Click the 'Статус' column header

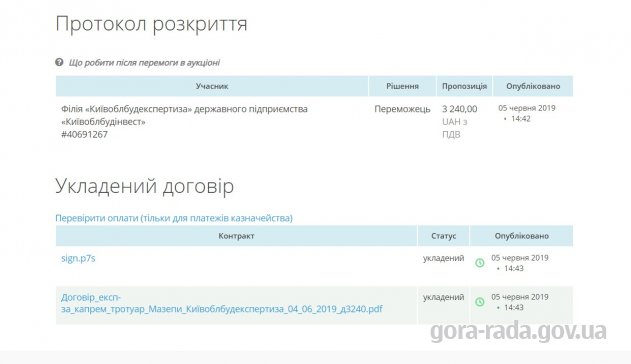coord(443,236)
